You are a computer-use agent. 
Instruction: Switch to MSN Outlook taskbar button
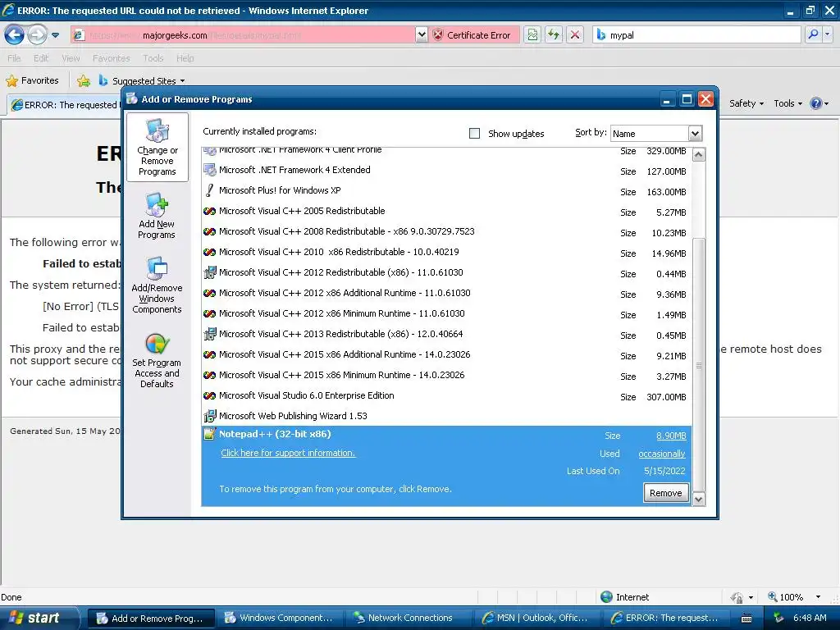pyautogui.click(x=536, y=618)
